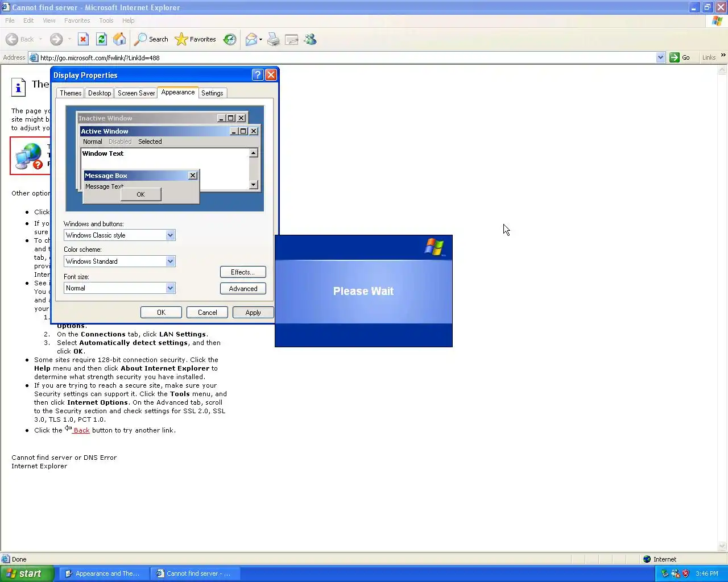Open the Mail button dropdown arrow
The width and height of the screenshot is (728, 582).
point(260,39)
